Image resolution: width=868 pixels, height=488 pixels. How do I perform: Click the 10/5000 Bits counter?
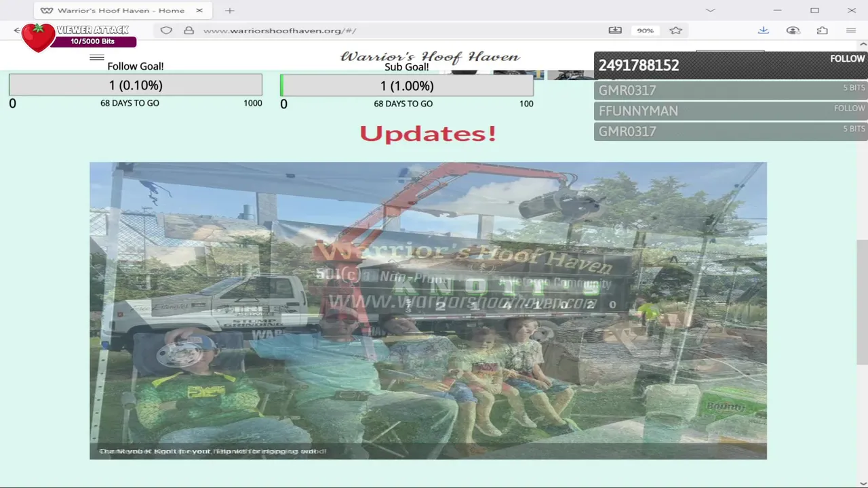[93, 41]
